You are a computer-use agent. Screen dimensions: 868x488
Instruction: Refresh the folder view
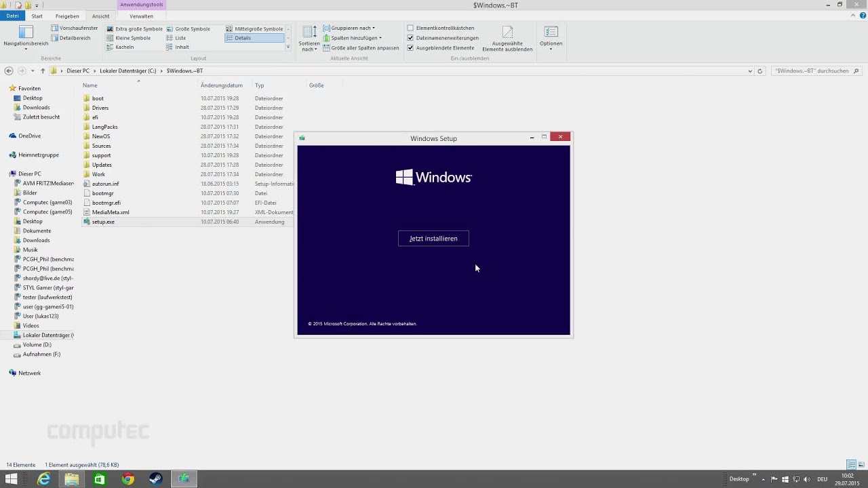point(759,70)
